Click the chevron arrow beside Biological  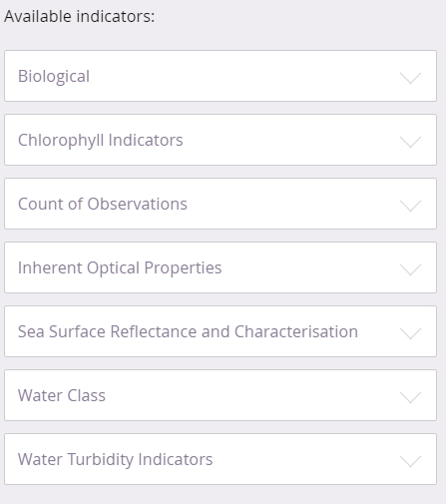(410, 78)
